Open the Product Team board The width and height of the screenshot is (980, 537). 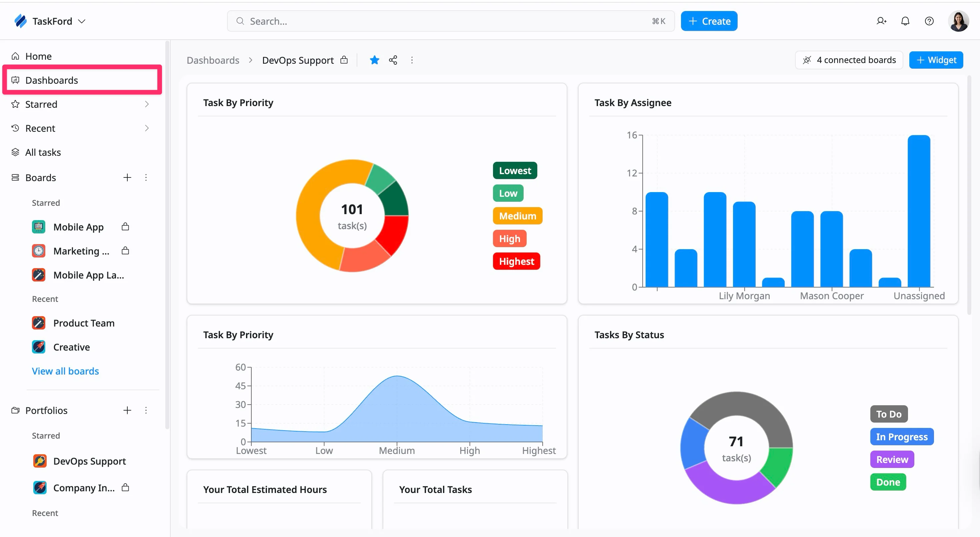pyautogui.click(x=84, y=323)
